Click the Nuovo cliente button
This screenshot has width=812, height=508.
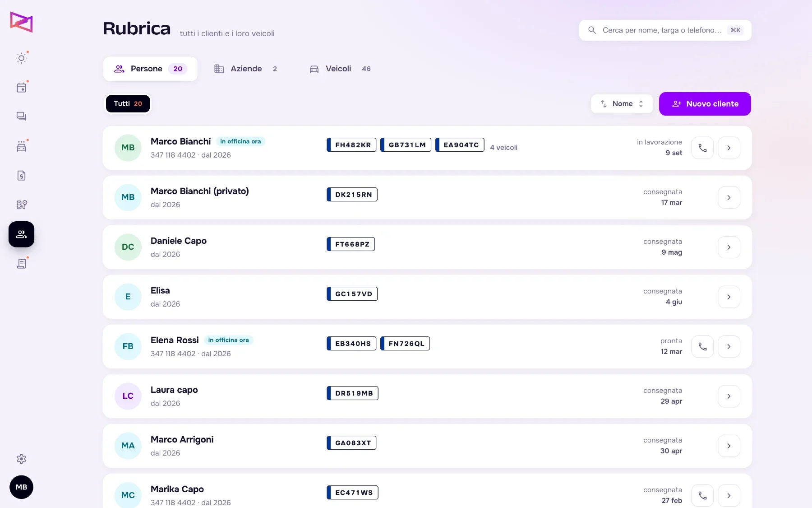[705, 104]
